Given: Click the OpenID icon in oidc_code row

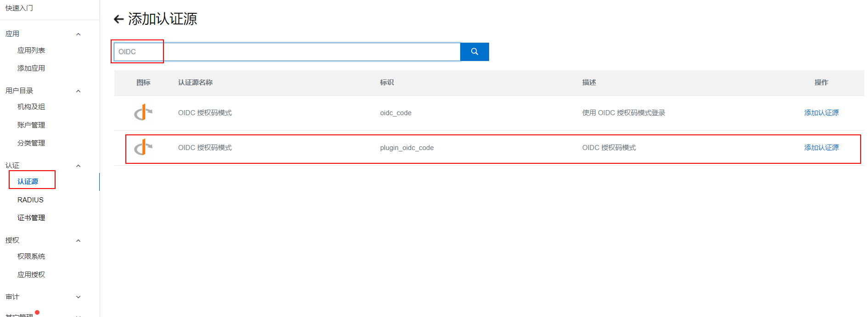Looking at the screenshot, I should coord(143,112).
